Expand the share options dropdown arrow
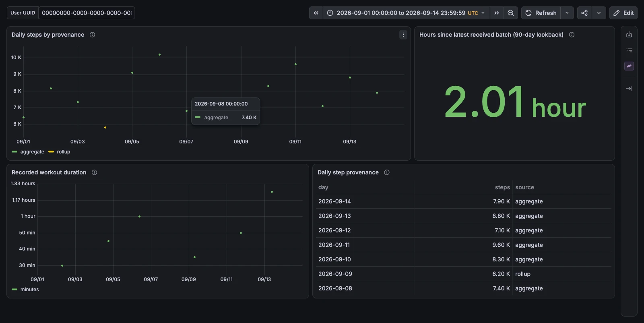The width and height of the screenshot is (644, 323). click(599, 13)
